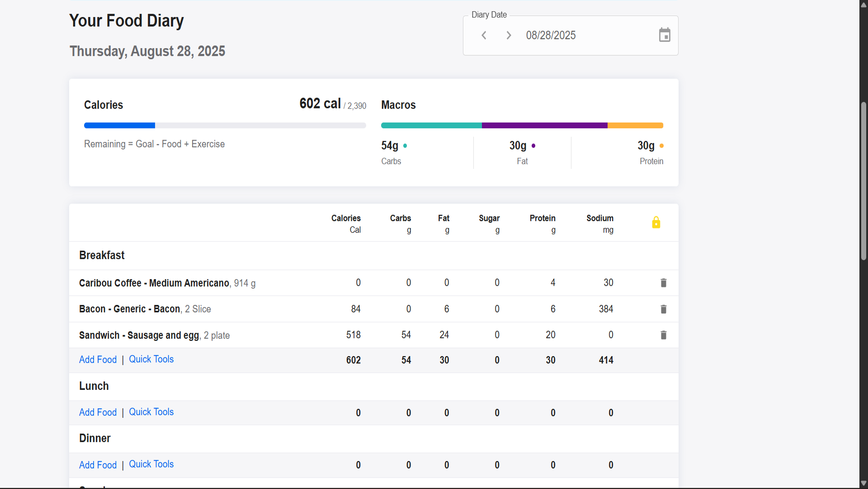Click the 08/28/2025 date field
This screenshot has height=489, width=868.
551,35
